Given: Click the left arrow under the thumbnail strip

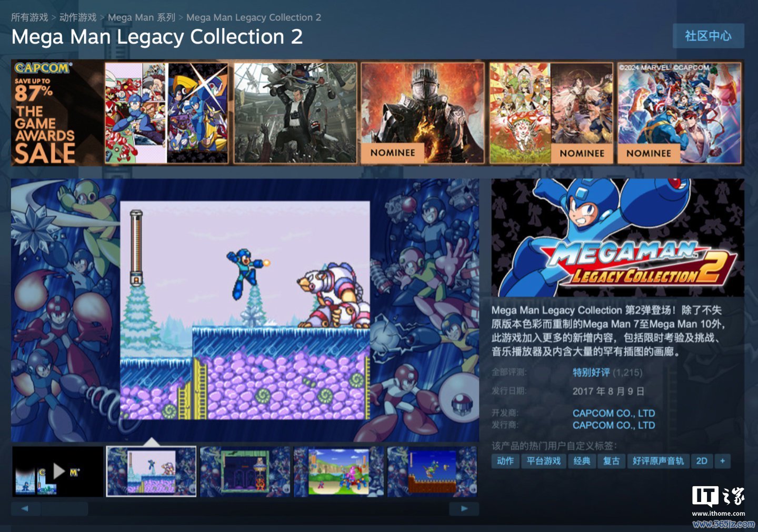Looking at the screenshot, I should [x=25, y=508].
